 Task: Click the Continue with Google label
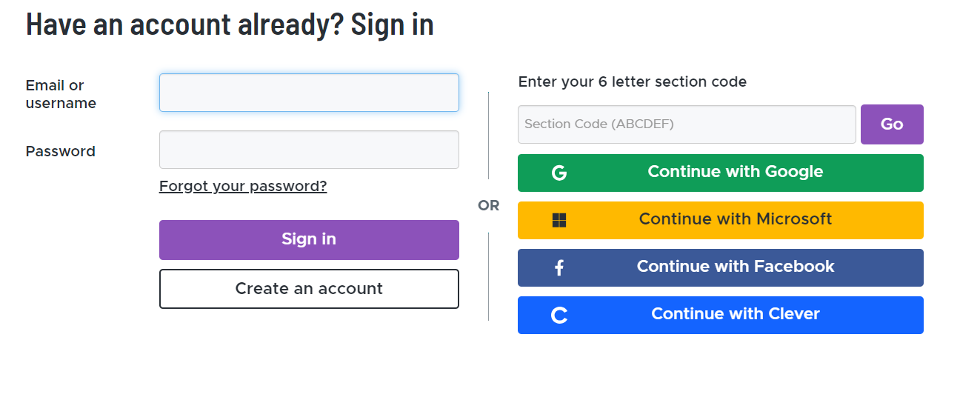[735, 172]
